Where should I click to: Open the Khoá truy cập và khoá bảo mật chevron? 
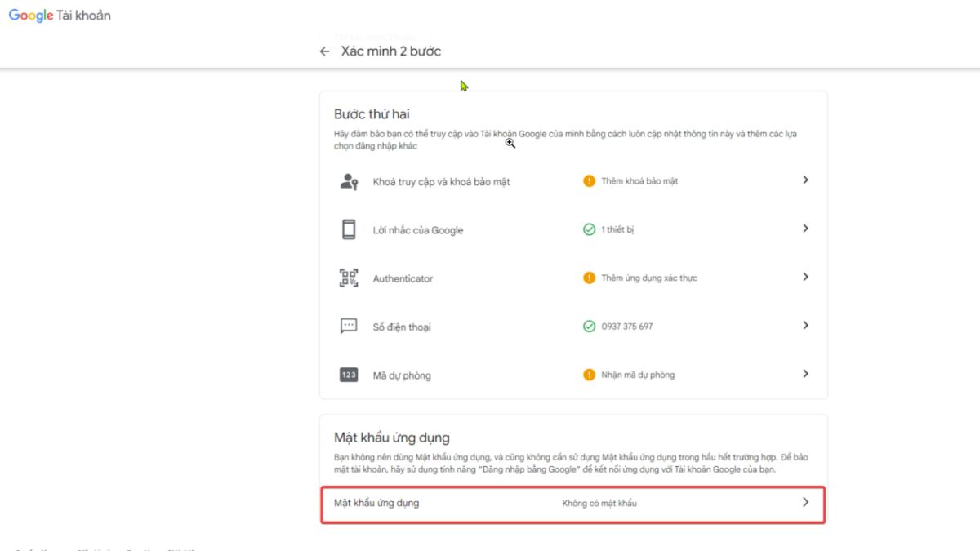(x=805, y=180)
